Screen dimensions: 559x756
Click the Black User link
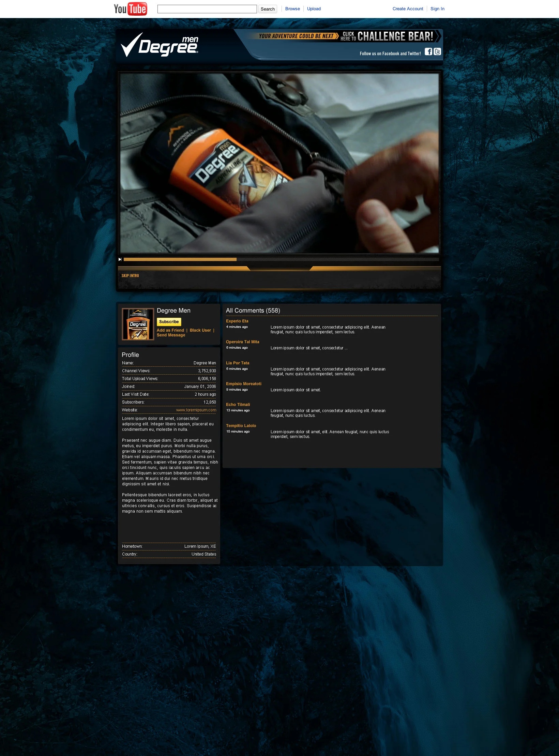pyautogui.click(x=200, y=330)
